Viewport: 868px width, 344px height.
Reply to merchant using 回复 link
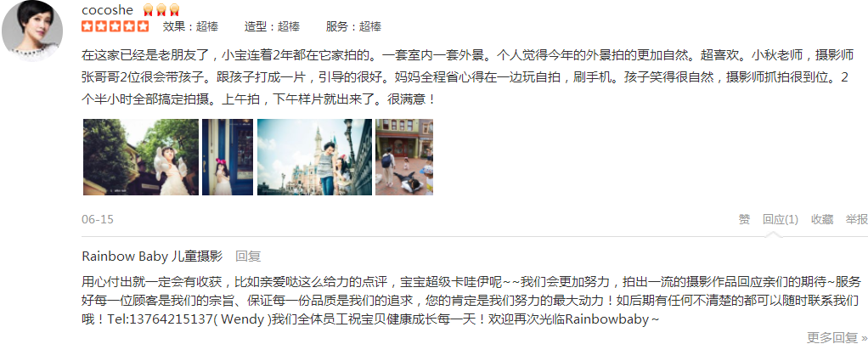[x=248, y=257]
